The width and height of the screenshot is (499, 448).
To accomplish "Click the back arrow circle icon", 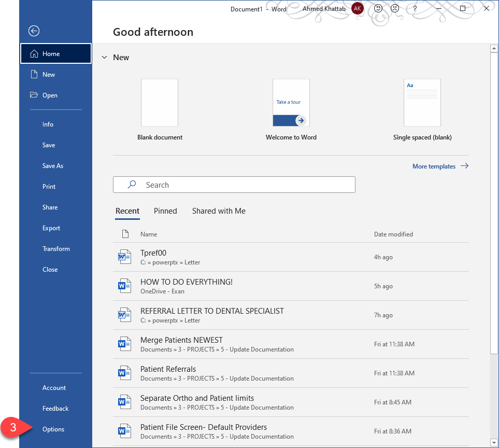I will click(34, 31).
